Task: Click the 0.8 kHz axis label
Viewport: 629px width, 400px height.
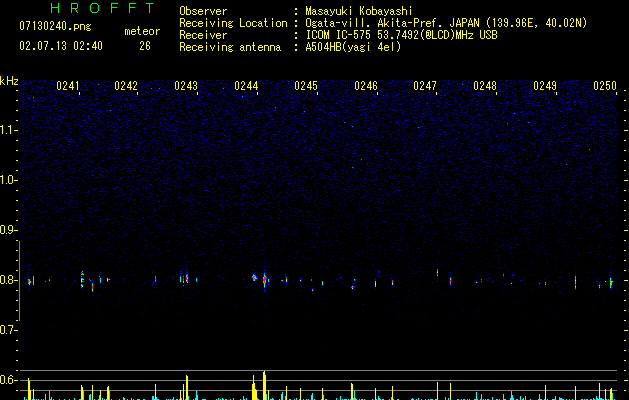Action: click(8, 280)
